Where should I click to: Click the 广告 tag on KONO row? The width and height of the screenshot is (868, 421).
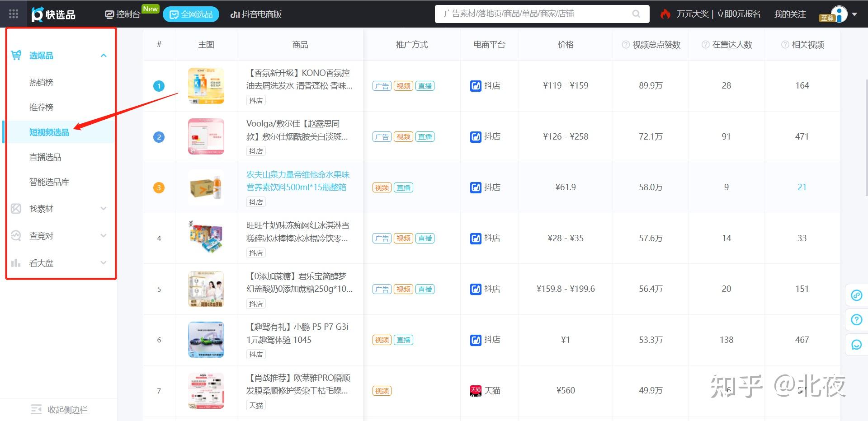pyautogui.click(x=382, y=86)
